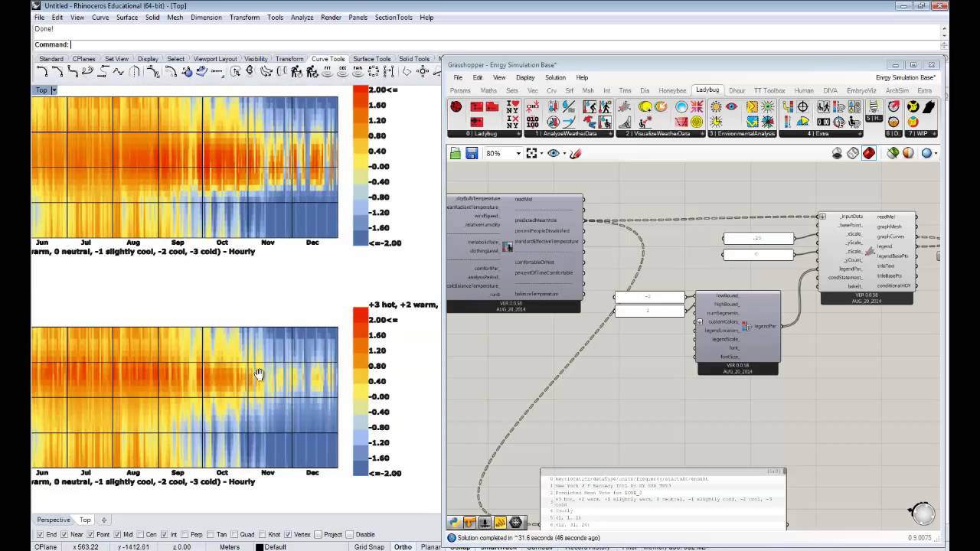
Task: Open the Solution menu in Grasshopper
Action: (555, 77)
